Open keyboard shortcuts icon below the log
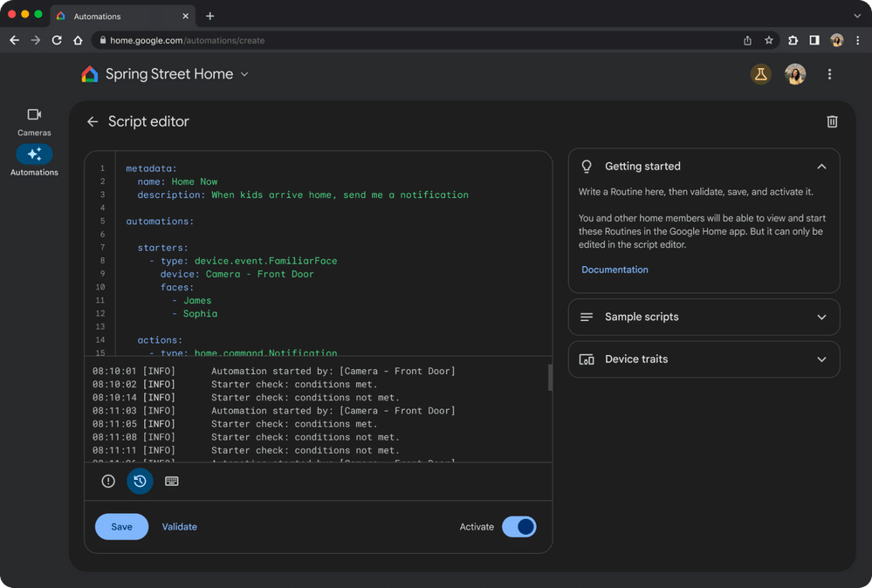This screenshot has height=588, width=872. click(172, 482)
